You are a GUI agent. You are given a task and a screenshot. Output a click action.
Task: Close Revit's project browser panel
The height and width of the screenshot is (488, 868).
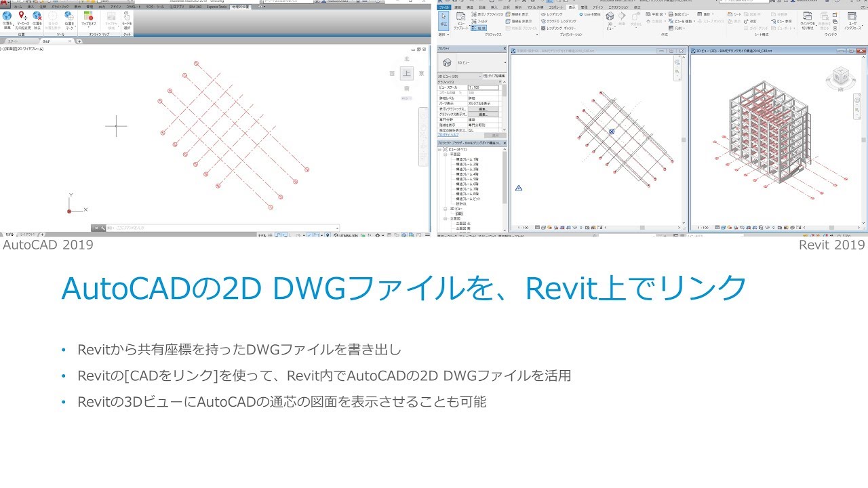505,144
